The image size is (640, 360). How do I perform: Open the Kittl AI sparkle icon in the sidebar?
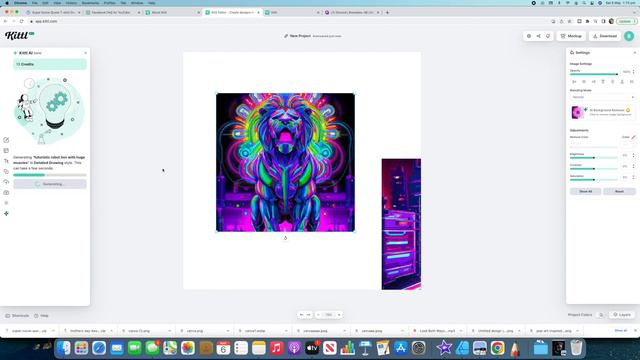pos(6,213)
